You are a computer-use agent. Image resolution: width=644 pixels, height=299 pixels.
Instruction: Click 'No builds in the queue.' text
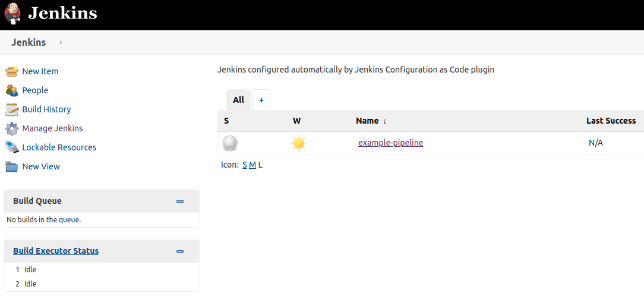point(43,220)
